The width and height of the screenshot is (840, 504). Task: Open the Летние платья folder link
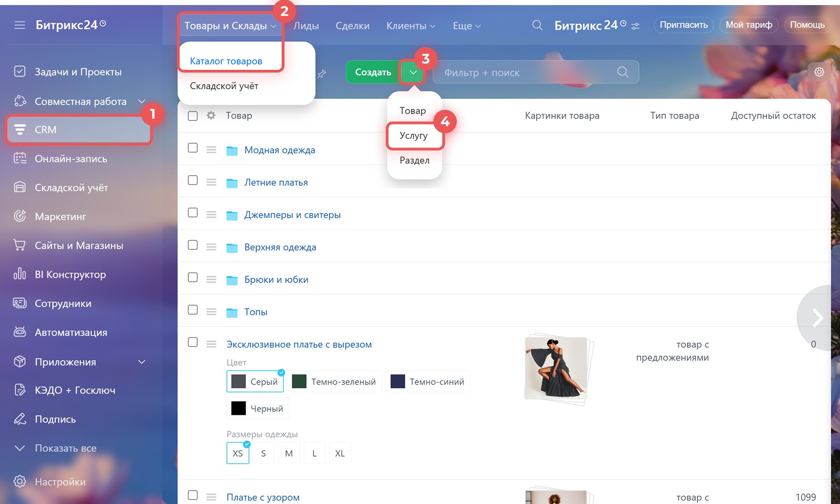(x=276, y=182)
